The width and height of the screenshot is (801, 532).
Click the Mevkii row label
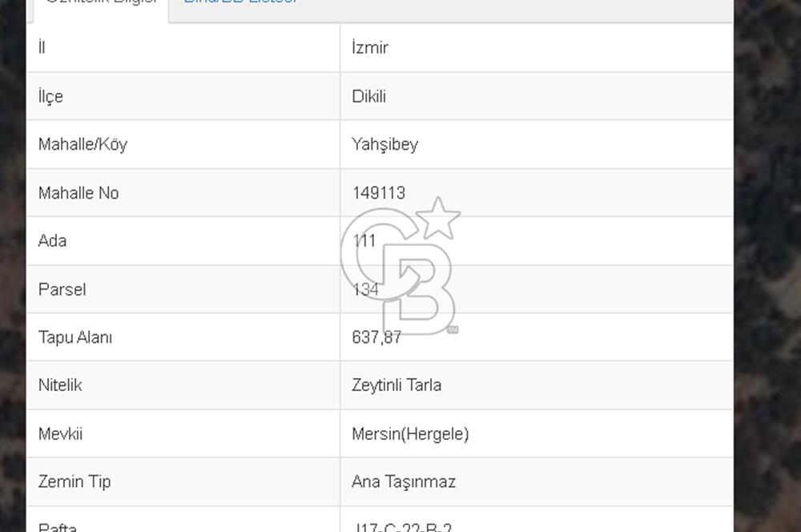[x=60, y=434]
